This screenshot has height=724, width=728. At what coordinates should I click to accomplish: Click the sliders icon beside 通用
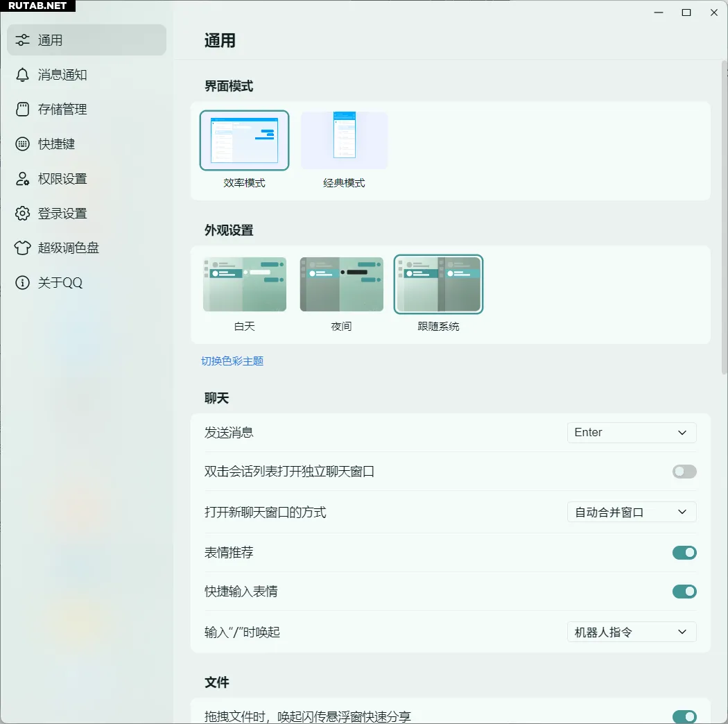[23, 40]
